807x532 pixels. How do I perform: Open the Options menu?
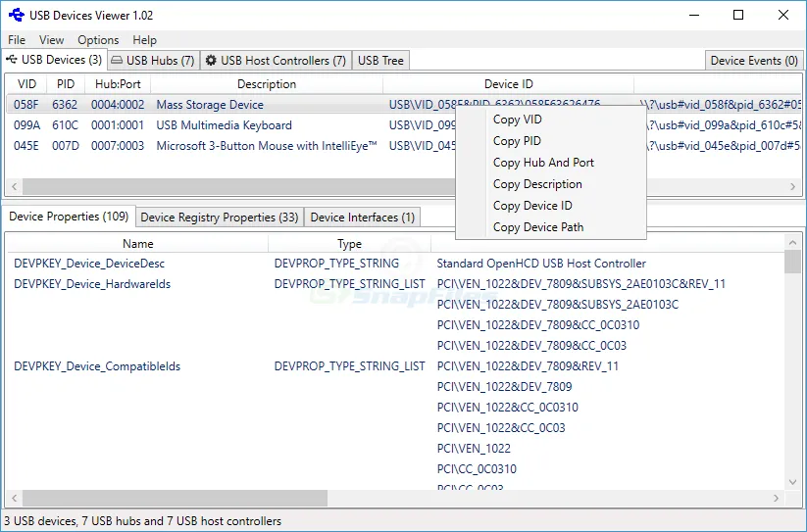tap(98, 39)
